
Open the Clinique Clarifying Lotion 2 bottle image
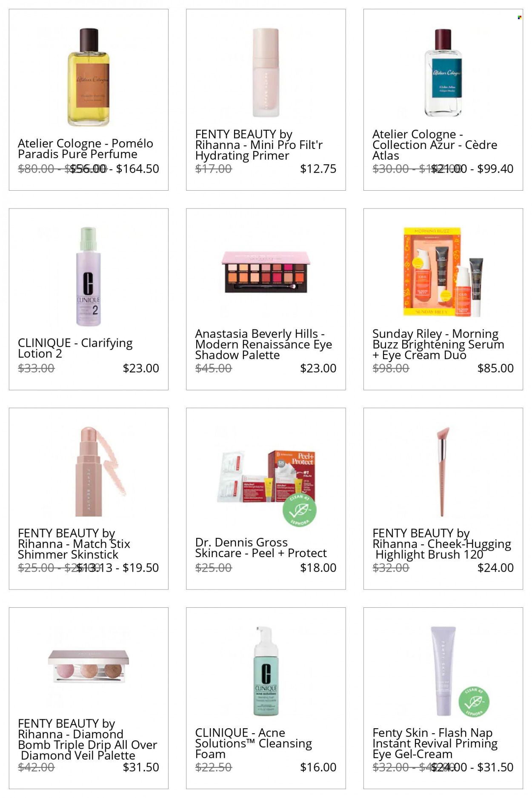[88, 277]
